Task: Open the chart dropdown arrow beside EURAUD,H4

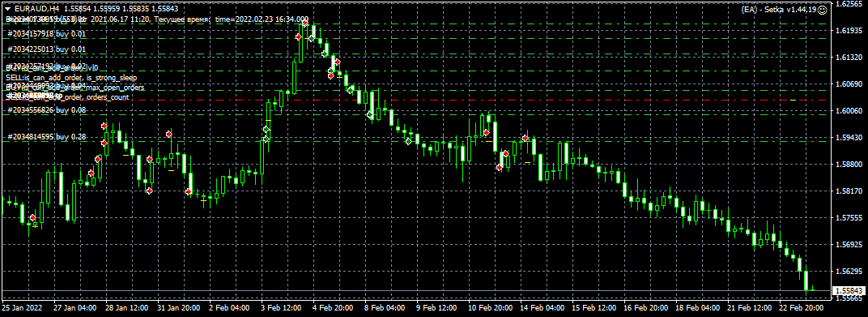Action: tap(8, 9)
